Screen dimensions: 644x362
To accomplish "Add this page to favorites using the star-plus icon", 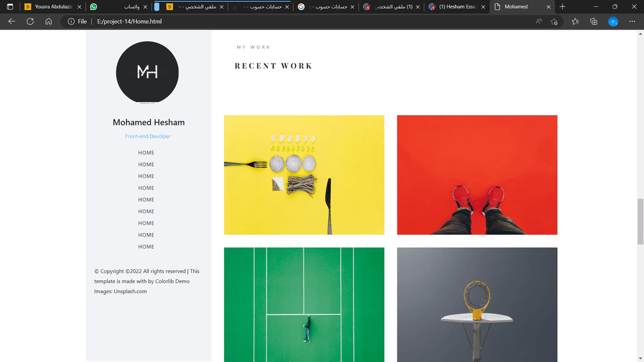I will (554, 21).
